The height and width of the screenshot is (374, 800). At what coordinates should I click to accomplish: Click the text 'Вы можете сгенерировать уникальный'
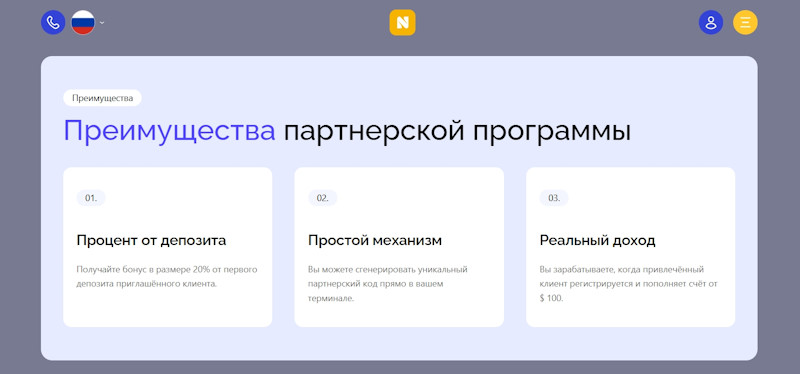click(388, 269)
